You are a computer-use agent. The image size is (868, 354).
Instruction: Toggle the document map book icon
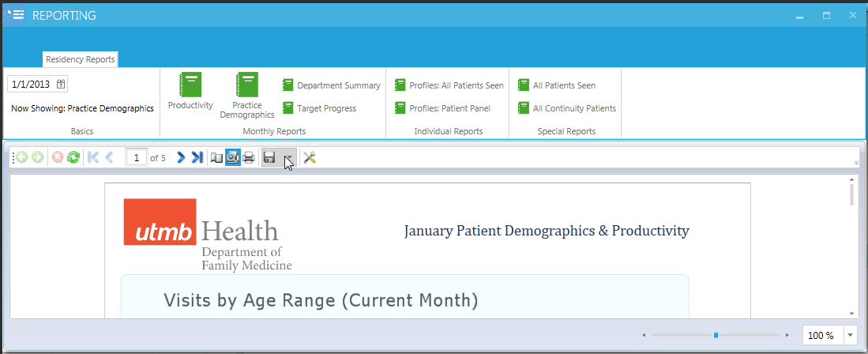coord(216,157)
